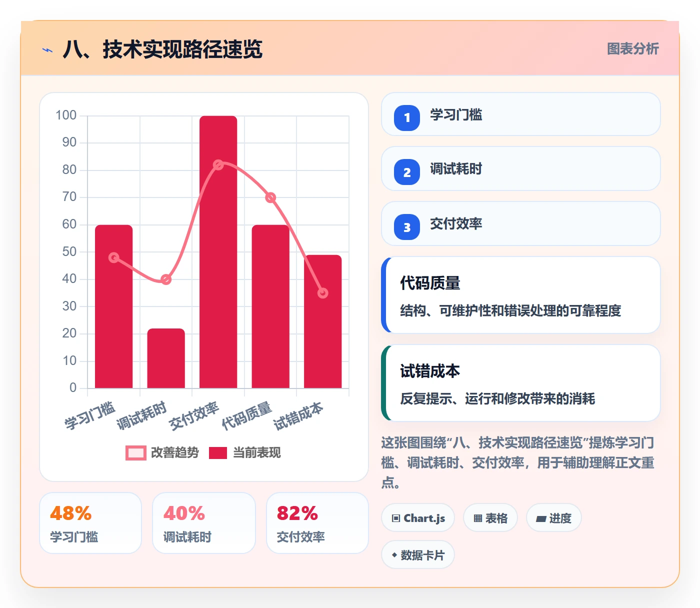This screenshot has height=608, width=700.
Task: Click the number 1 badge for 学习门槛
Action: tap(407, 118)
